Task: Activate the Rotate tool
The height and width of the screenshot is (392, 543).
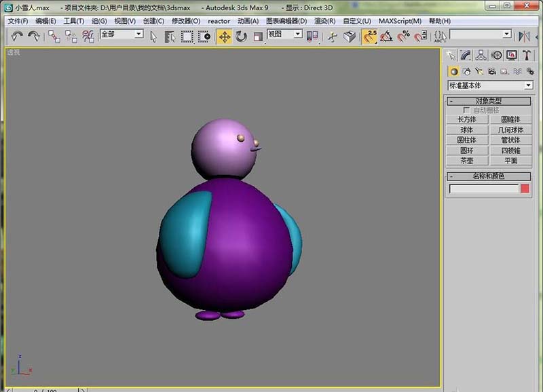Action: 241,37
